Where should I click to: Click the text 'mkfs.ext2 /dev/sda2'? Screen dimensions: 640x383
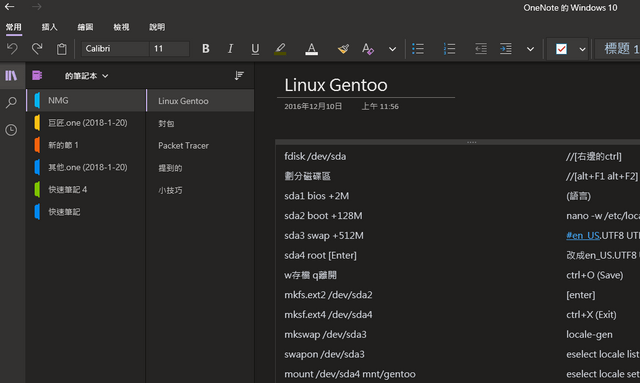pyautogui.click(x=328, y=295)
